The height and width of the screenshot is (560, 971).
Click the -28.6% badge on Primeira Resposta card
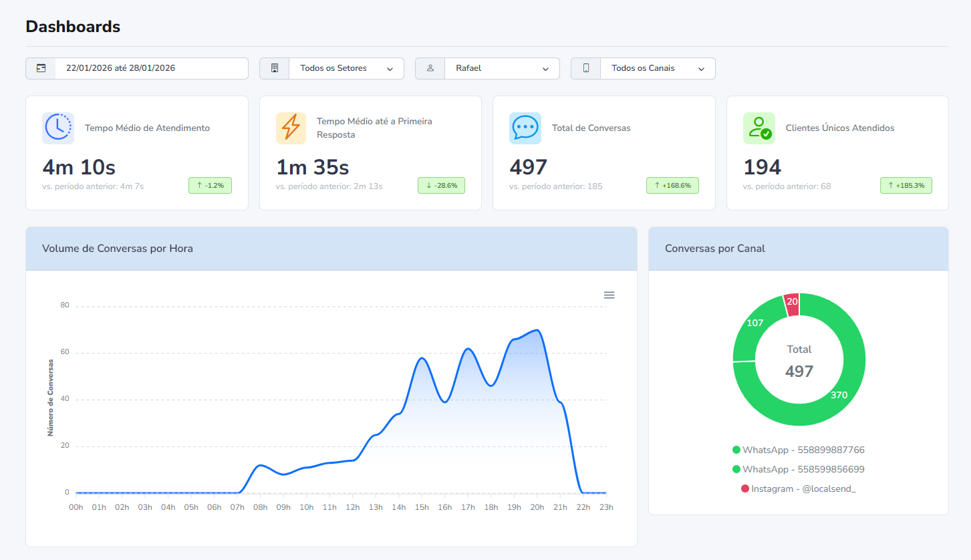coord(441,186)
